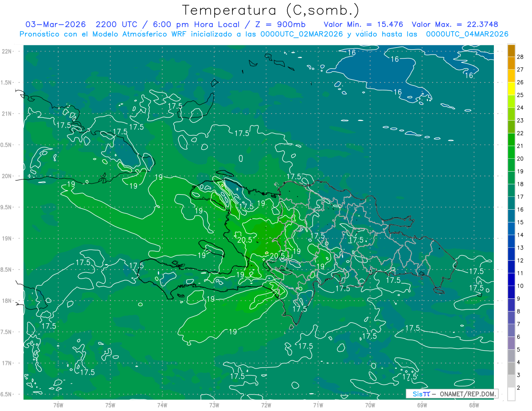Pick the gray legend swatch between 3 and 4
The height and width of the screenshot is (411, 532).
[512, 369]
